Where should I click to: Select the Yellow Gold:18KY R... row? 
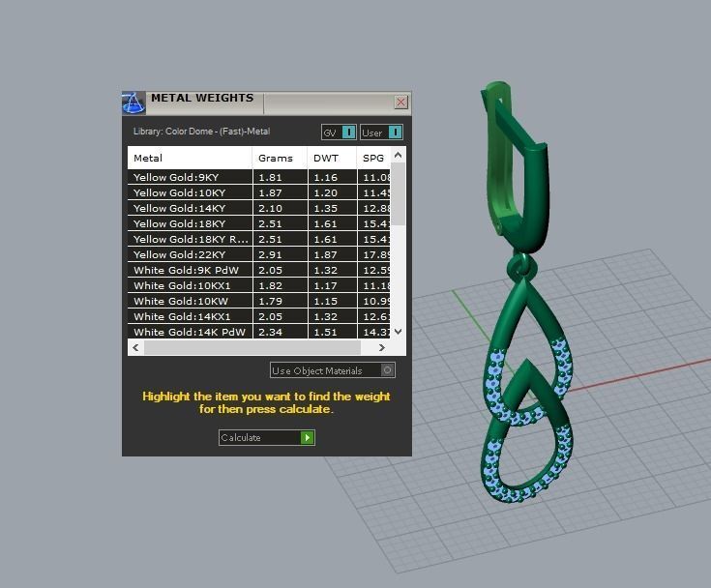click(259, 239)
